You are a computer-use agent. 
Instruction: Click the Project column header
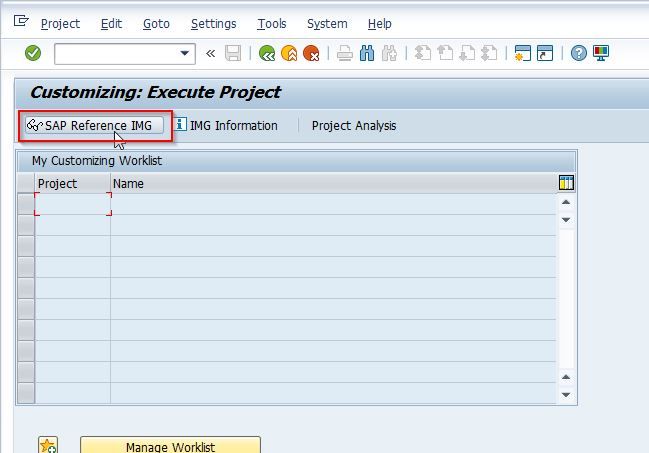(x=73, y=183)
